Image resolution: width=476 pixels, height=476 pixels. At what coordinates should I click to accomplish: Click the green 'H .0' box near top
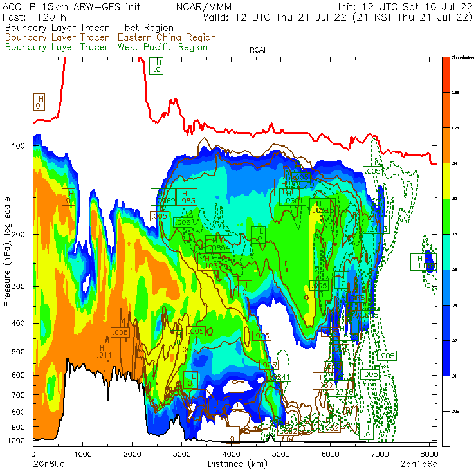click(x=156, y=66)
